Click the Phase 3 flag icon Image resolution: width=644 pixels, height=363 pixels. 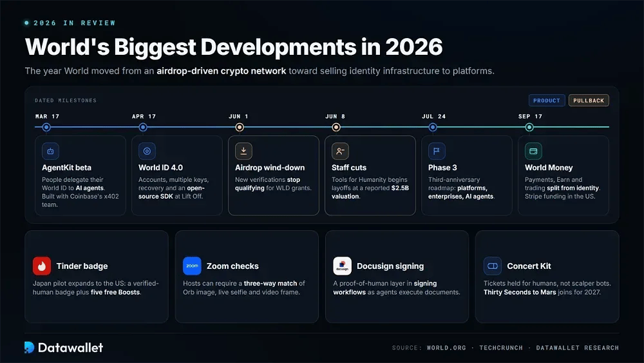point(437,152)
